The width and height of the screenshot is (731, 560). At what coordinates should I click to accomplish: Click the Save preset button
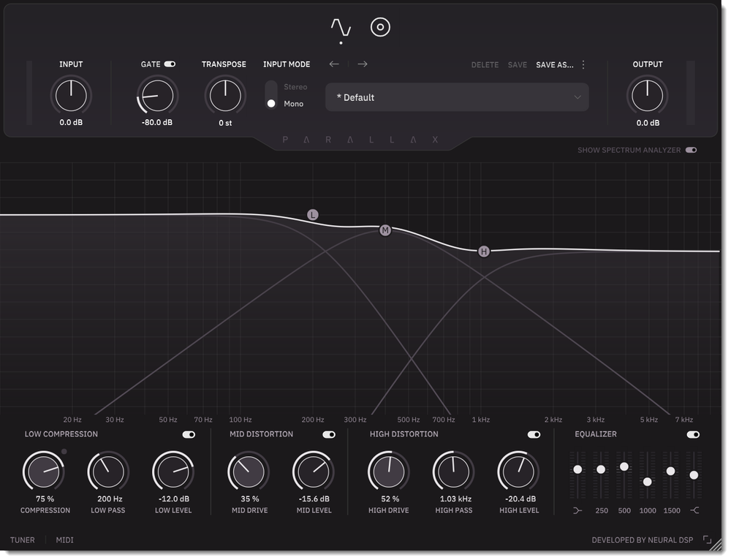[x=518, y=65]
